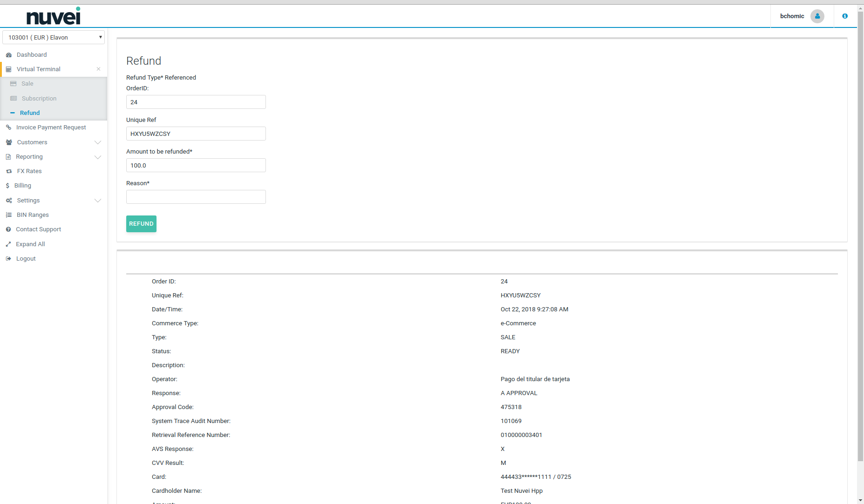Click into the Reason text field
The width and height of the screenshot is (864, 504).
196,197
